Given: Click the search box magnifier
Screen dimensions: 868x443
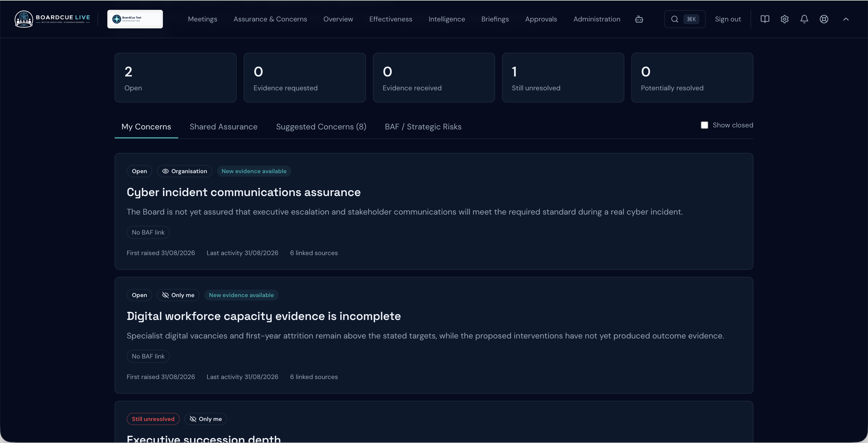Looking at the screenshot, I should tap(675, 19).
